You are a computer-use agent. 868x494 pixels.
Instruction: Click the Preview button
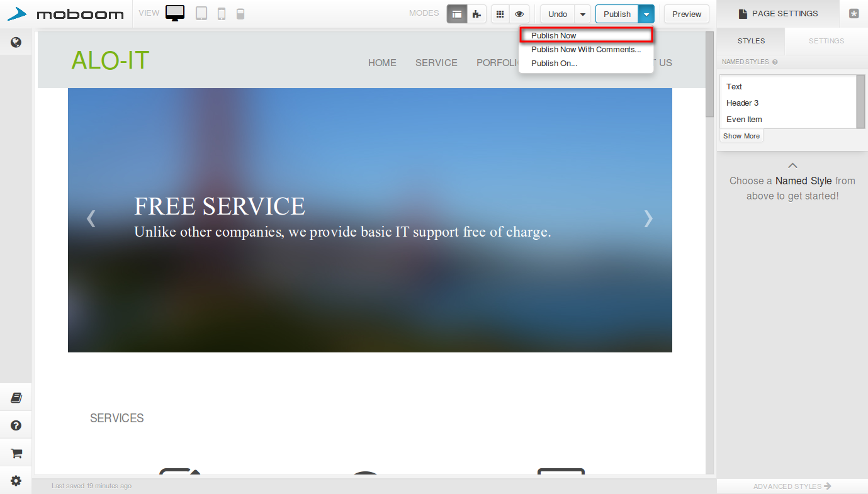[687, 14]
